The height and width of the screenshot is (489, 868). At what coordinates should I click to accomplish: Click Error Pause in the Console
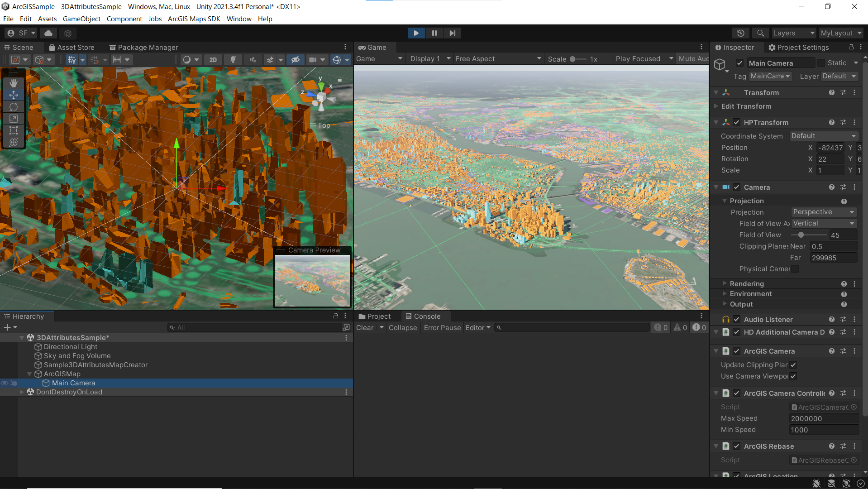tap(442, 327)
